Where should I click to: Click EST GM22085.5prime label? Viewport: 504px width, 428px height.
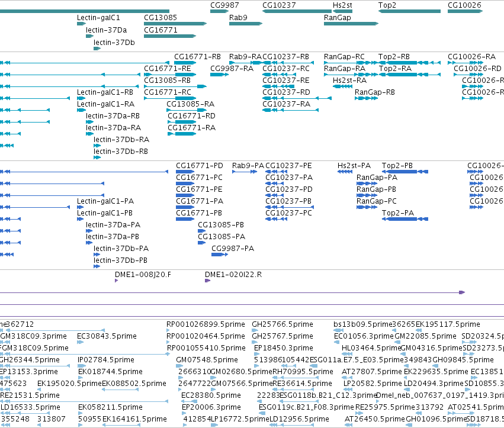pos(425,336)
